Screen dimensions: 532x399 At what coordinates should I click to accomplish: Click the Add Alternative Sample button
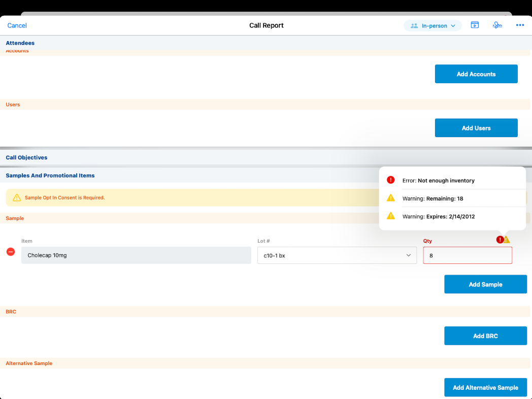[485, 387]
